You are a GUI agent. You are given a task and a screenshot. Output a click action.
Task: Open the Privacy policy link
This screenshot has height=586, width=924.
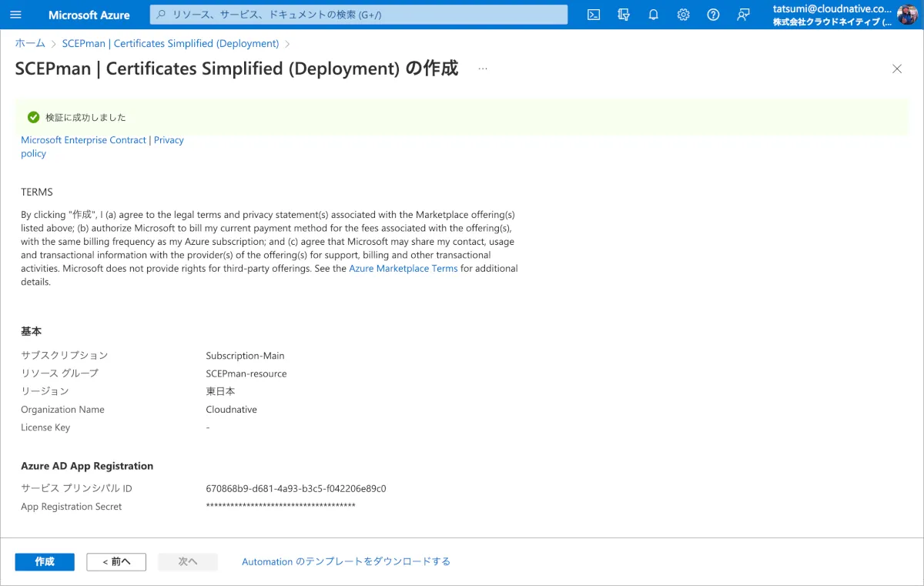click(x=168, y=140)
